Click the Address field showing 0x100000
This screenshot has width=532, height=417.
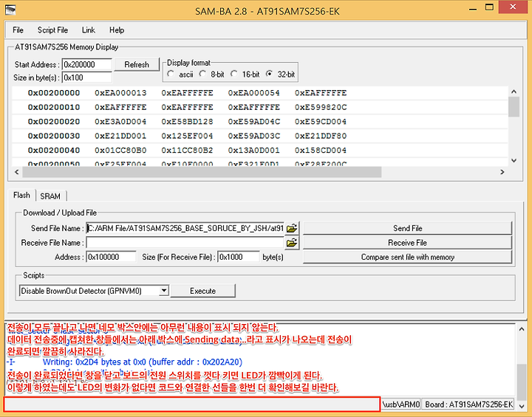111,257
